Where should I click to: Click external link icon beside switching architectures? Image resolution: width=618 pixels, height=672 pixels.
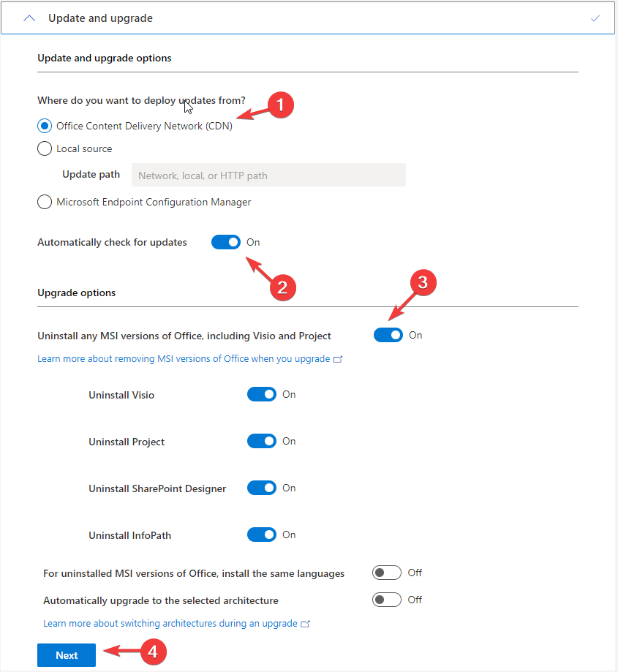coord(306,624)
